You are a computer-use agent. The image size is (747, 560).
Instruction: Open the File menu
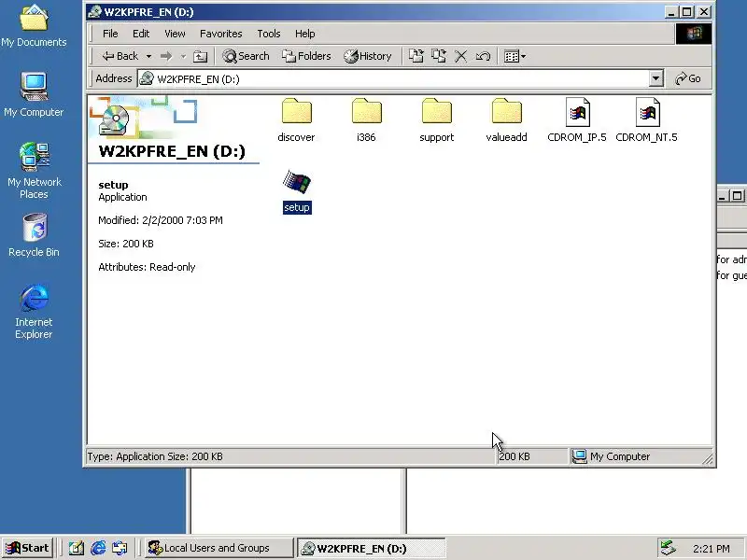tap(110, 34)
